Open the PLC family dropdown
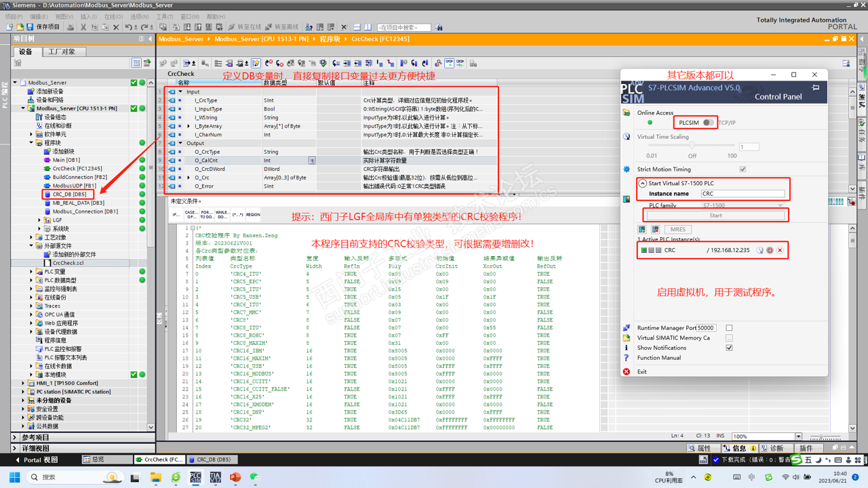 pyautogui.click(x=742, y=205)
